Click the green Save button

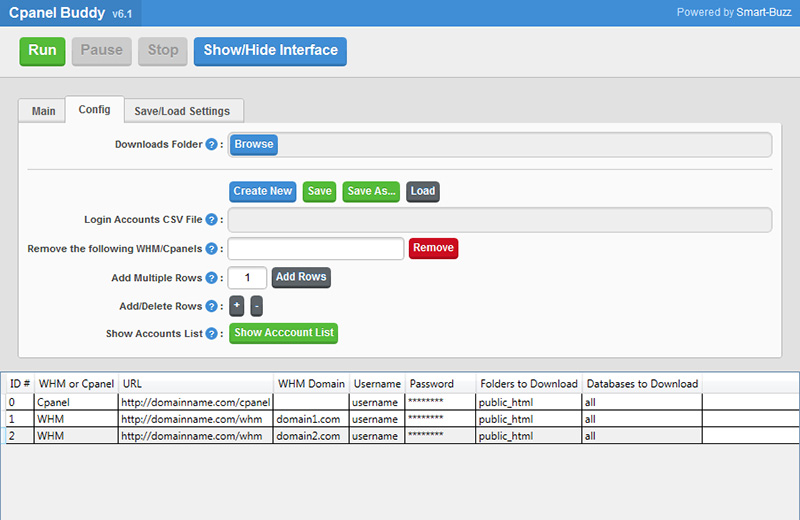[319, 191]
